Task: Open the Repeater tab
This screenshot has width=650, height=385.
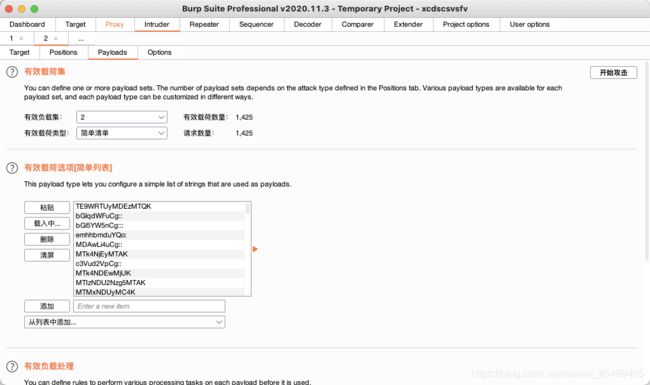Action: pos(204,24)
